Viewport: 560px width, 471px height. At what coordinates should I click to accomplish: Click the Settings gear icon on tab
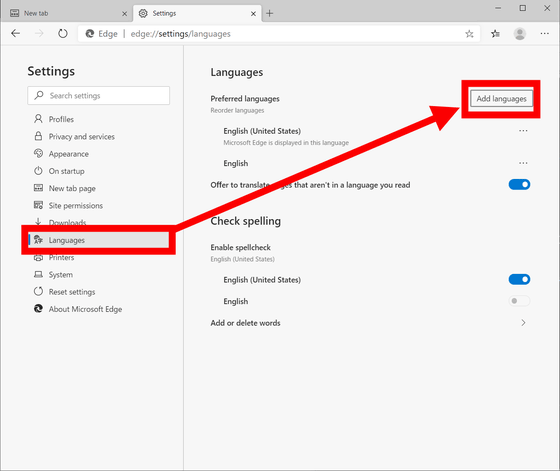point(143,14)
